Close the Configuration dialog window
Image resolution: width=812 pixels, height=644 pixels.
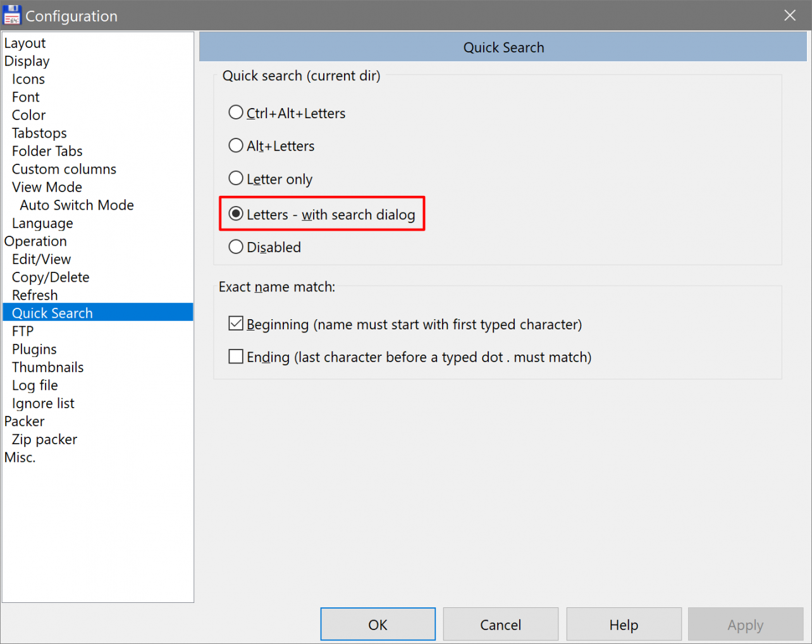pos(790,15)
